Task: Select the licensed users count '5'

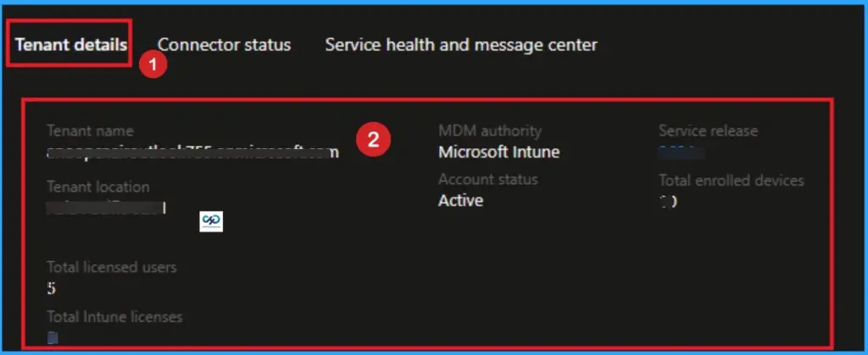Action: (x=52, y=288)
